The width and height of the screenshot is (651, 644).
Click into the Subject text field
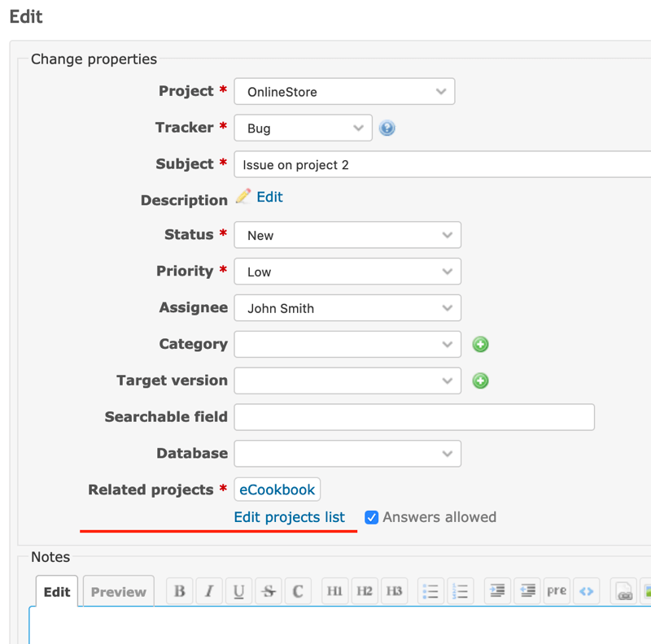click(443, 164)
